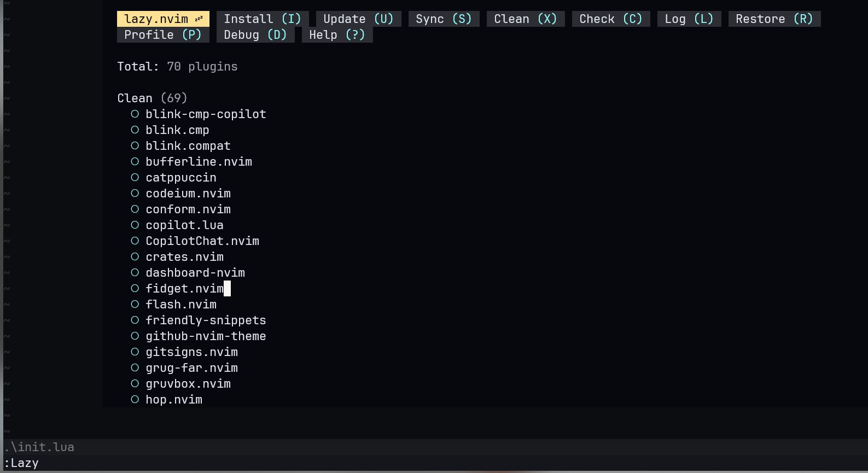Click circle icon next to blink-cmp-copilot

pos(135,114)
